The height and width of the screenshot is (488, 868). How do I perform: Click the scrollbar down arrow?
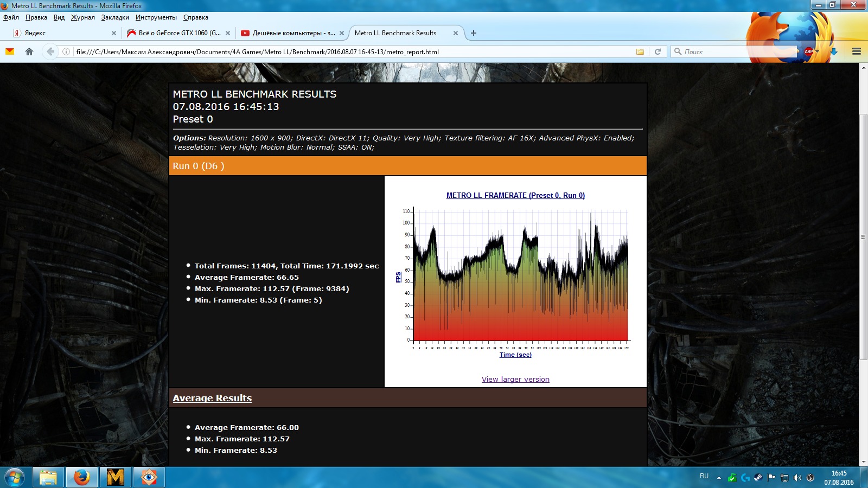864,463
